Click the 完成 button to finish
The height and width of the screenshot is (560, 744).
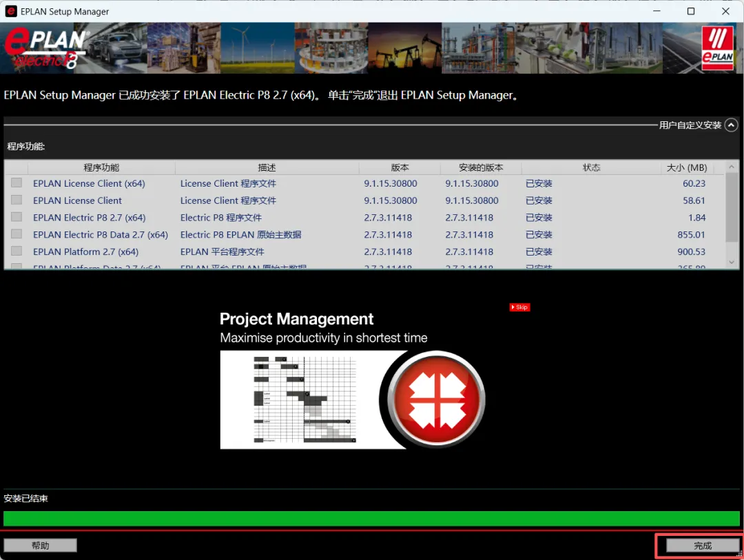[x=702, y=546]
